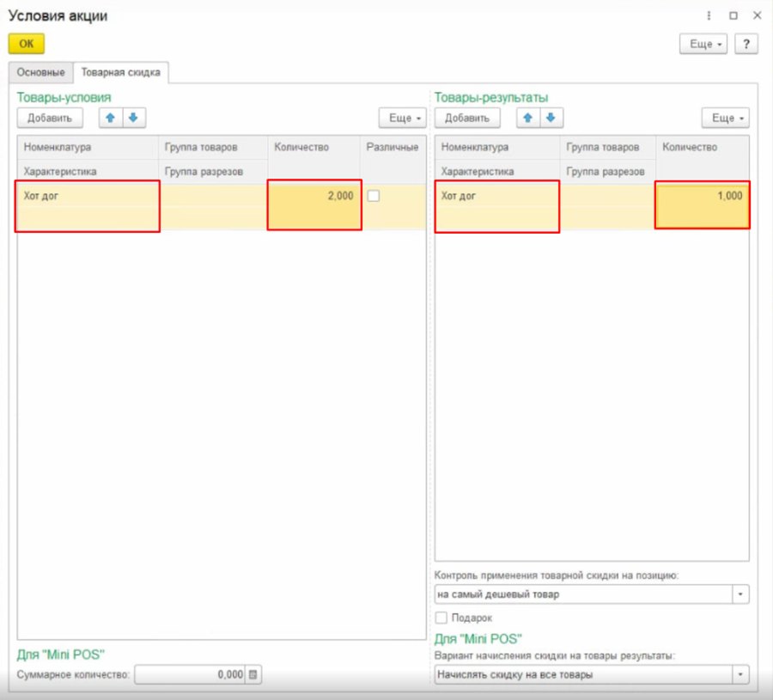The image size is (773, 700).
Task: Close the Условия акции window
Action: (x=758, y=15)
